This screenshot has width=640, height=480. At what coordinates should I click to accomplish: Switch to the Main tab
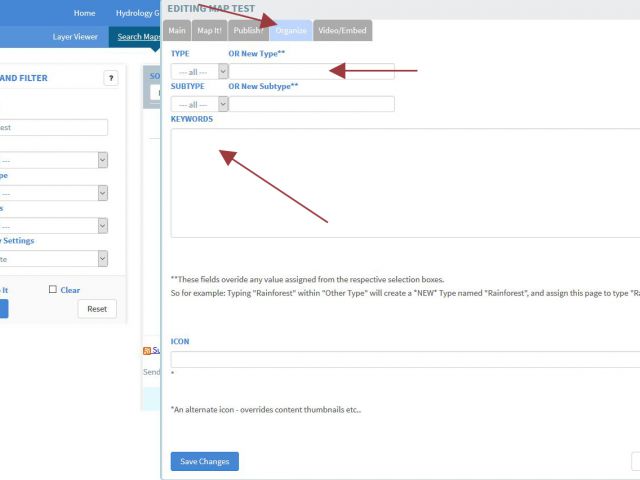(x=177, y=31)
